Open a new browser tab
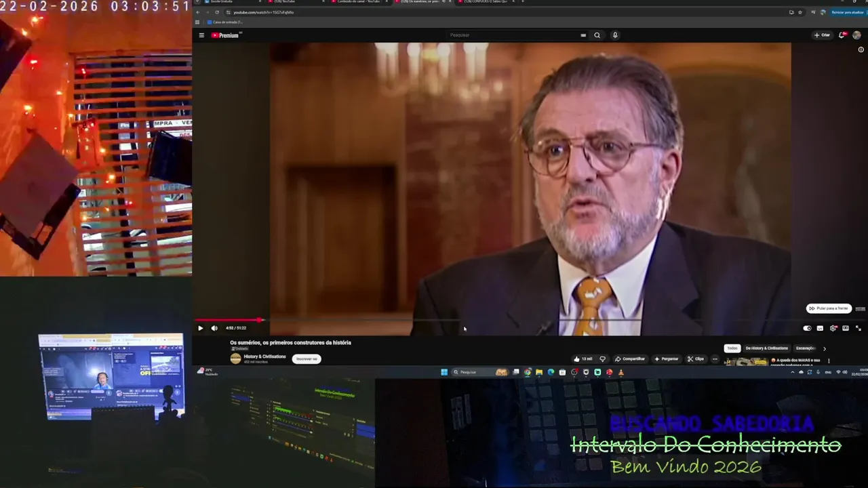 coord(523,1)
